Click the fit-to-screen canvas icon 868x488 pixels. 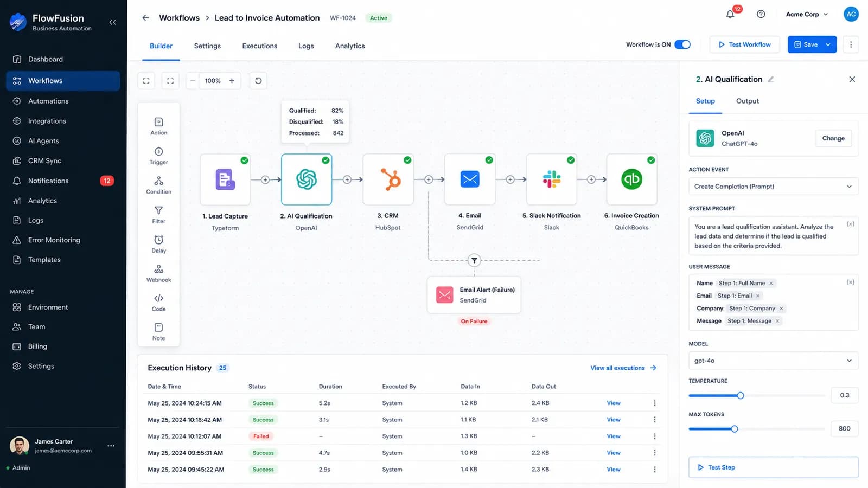[146, 81]
